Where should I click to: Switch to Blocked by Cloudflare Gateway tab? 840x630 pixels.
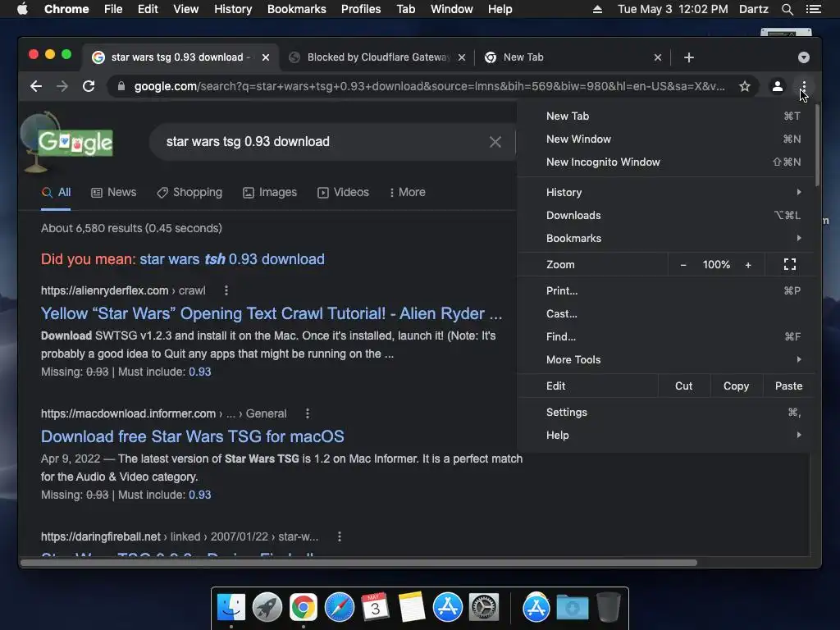[x=377, y=57]
